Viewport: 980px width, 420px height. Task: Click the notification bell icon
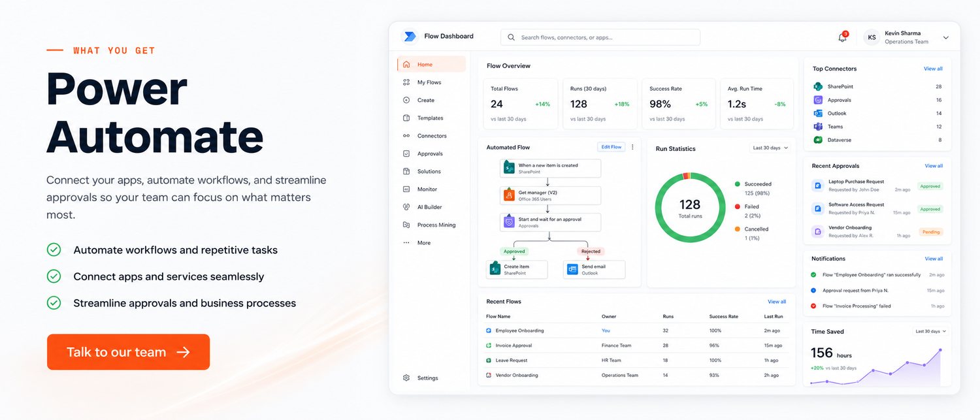(843, 37)
